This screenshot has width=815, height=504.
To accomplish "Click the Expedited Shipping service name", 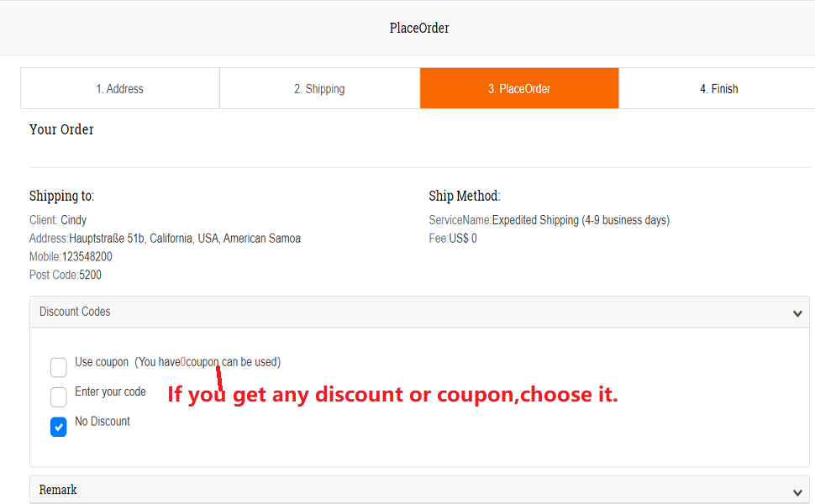I will (x=581, y=220).
